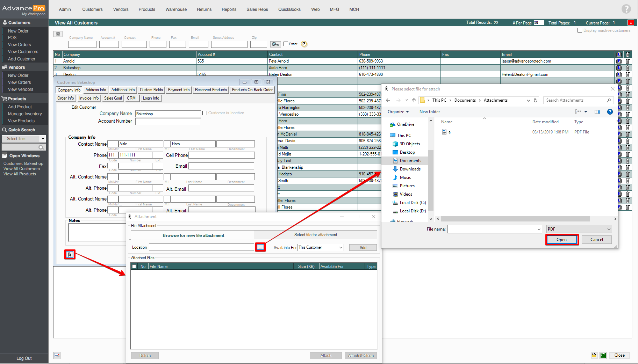Click the settings gear icon above filters

click(x=58, y=34)
